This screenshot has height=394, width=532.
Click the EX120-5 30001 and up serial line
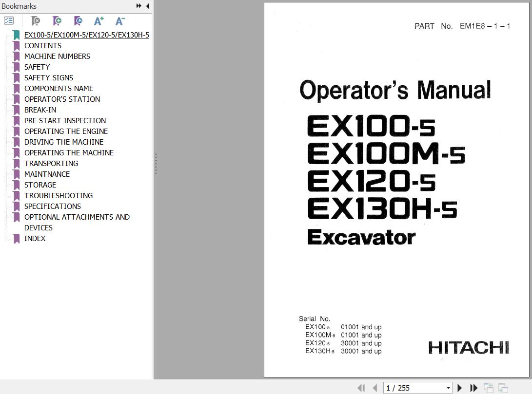pyautogui.click(x=343, y=343)
